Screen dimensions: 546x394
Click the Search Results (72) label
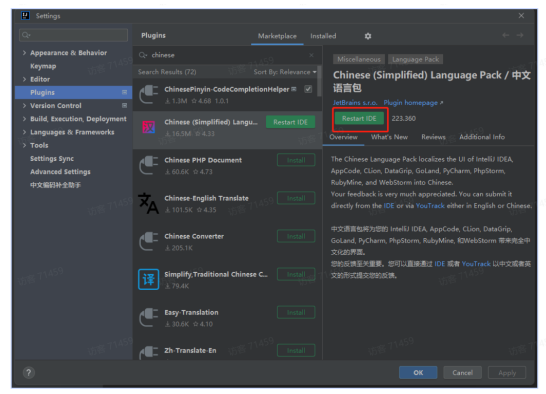(x=167, y=72)
